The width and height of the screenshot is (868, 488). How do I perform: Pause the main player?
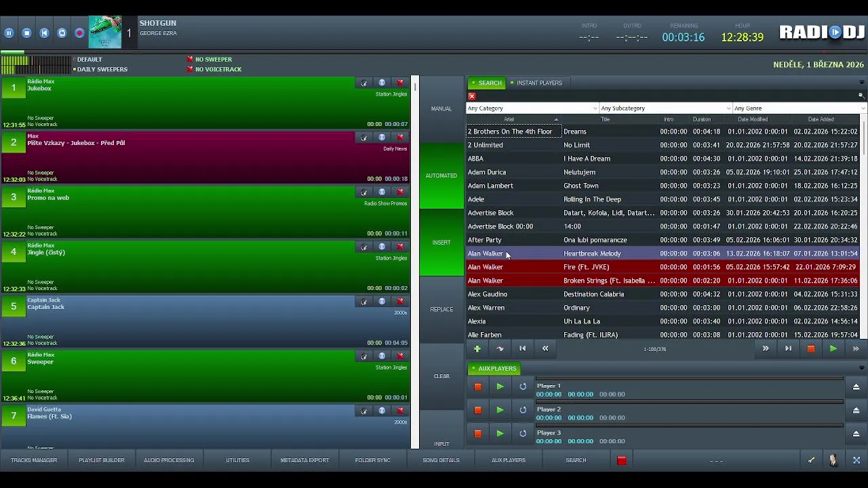coord(9,33)
